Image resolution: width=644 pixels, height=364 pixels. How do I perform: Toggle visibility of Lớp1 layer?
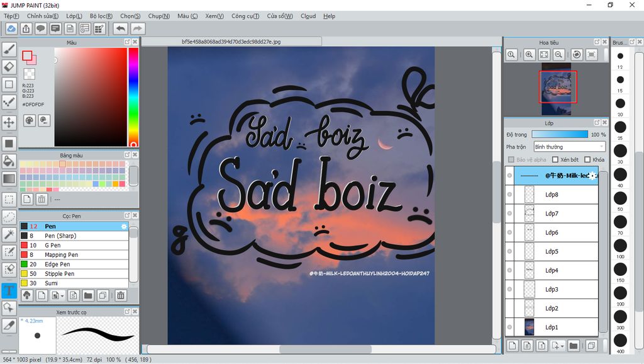click(509, 327)
